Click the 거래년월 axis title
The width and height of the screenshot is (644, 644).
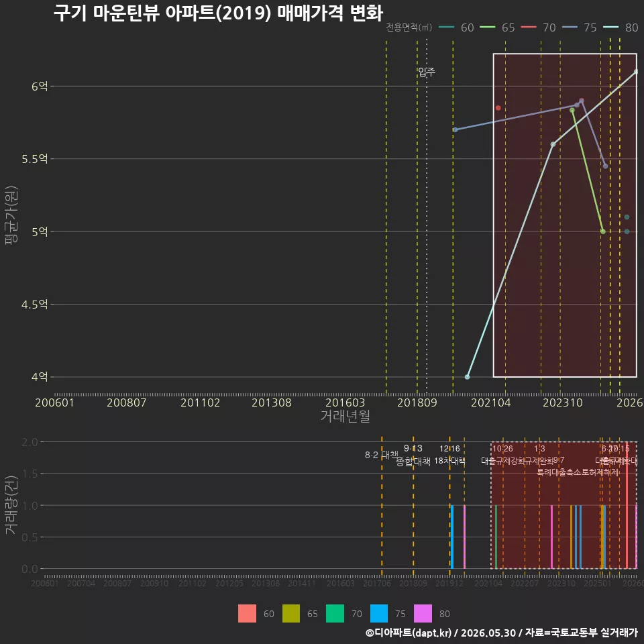[345, 416]
